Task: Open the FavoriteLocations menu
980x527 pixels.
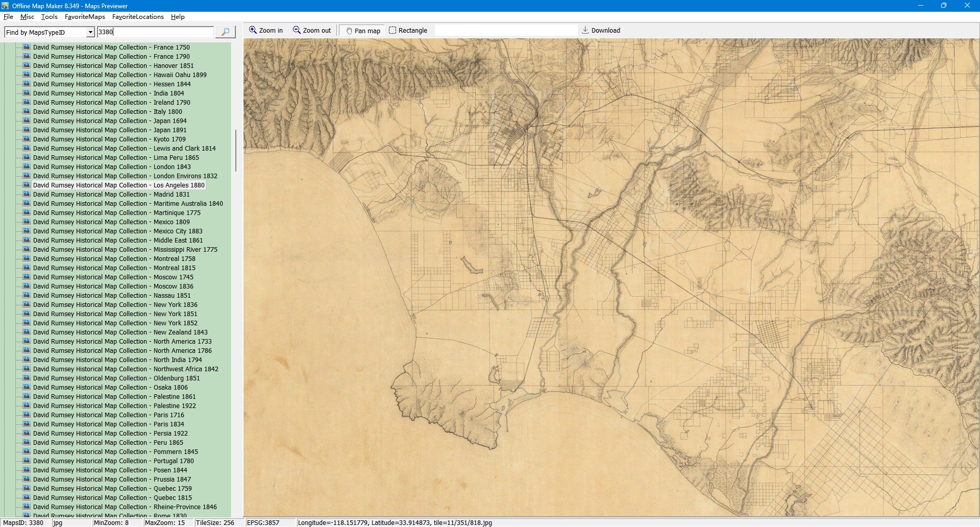Action: coord(138,17)
